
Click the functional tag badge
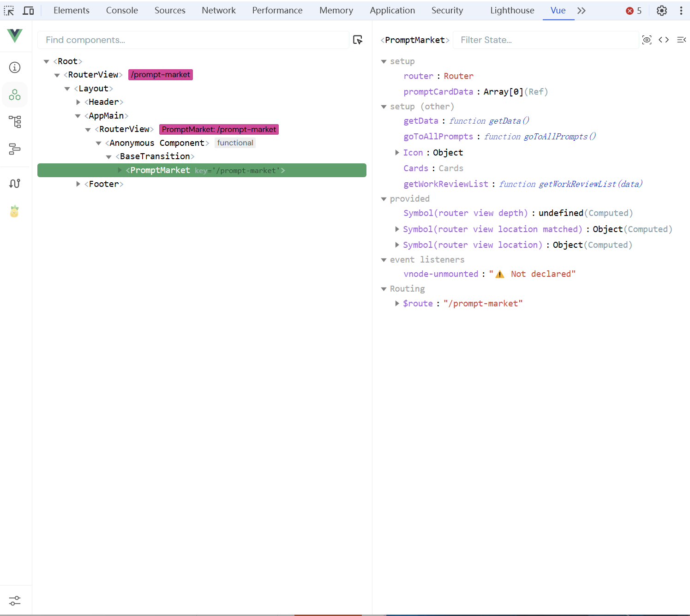coord(235,143)
